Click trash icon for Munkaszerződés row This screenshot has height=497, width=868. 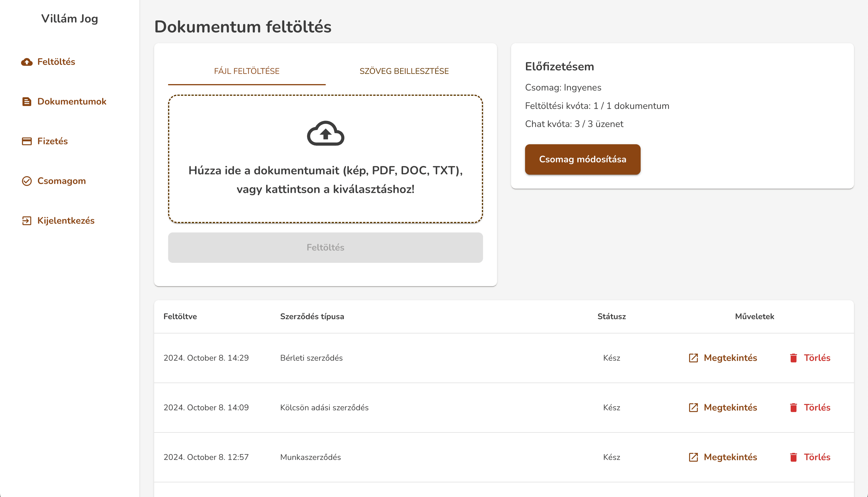(x=793, y=457)
